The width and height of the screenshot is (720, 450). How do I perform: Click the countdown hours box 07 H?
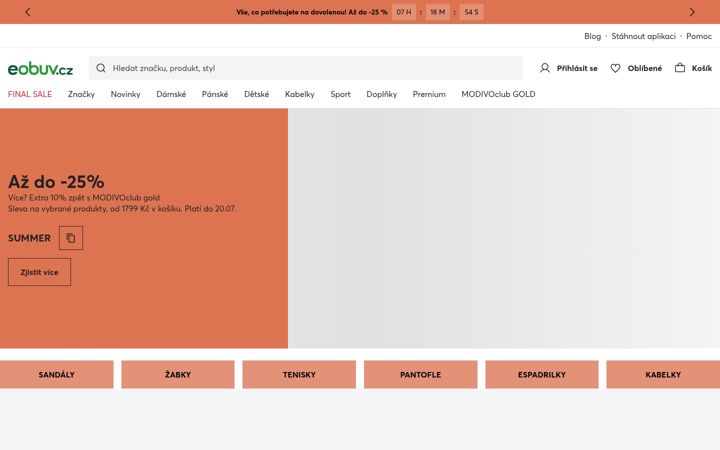(404, 12)
